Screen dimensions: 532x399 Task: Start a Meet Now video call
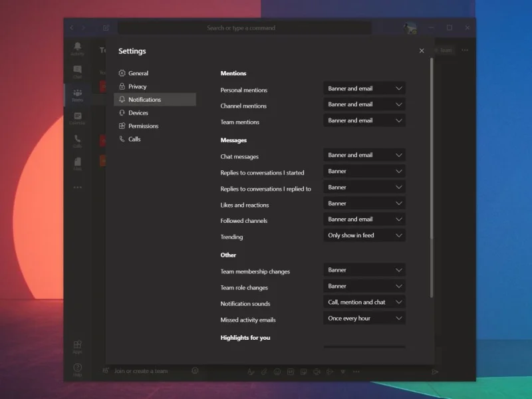click(x=316, y=372)
